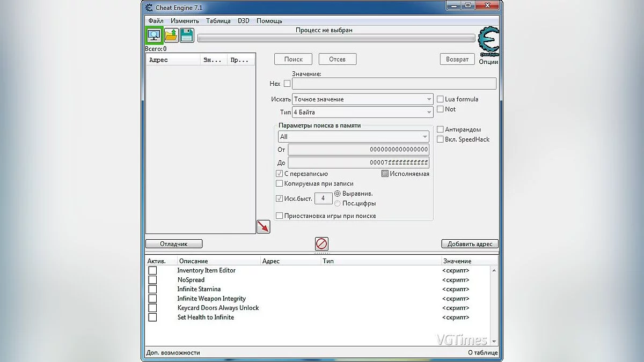The width and height of the screenshot is (644, 362).
Task: Click the Значение value input field
Action: [x=394, y=84]
